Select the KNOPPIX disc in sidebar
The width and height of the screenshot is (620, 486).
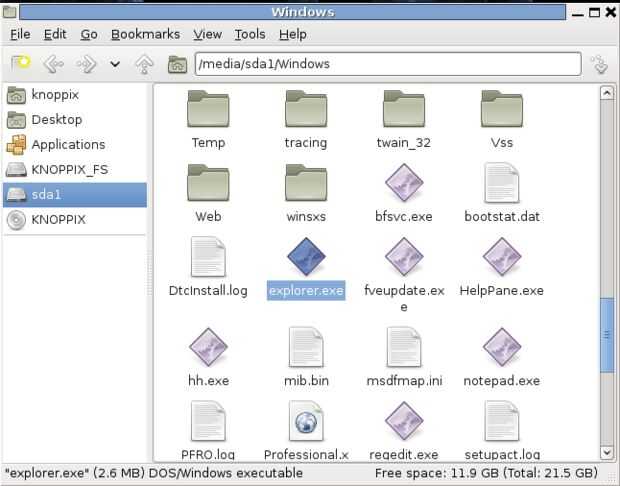pyautogui.click(x=75, y=219)
